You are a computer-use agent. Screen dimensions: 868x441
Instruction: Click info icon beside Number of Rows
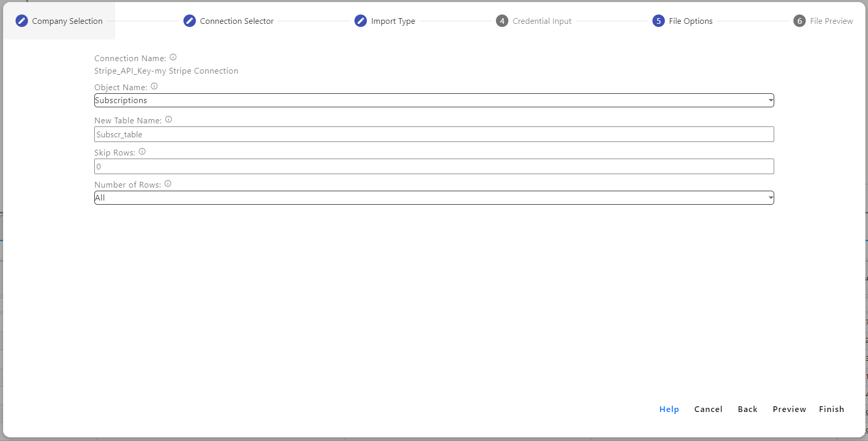click(x=168, y=184)
